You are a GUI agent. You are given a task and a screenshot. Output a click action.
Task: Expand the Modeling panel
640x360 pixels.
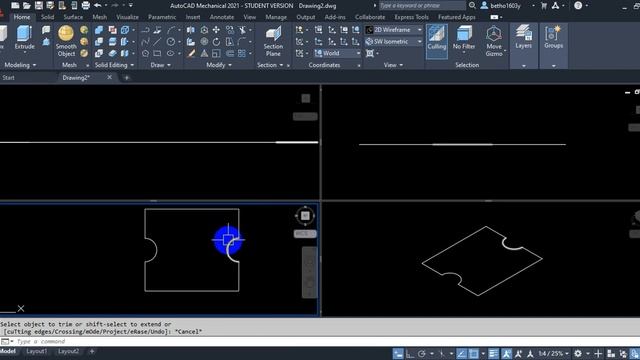pyautogui.click(x=20, y=65)
